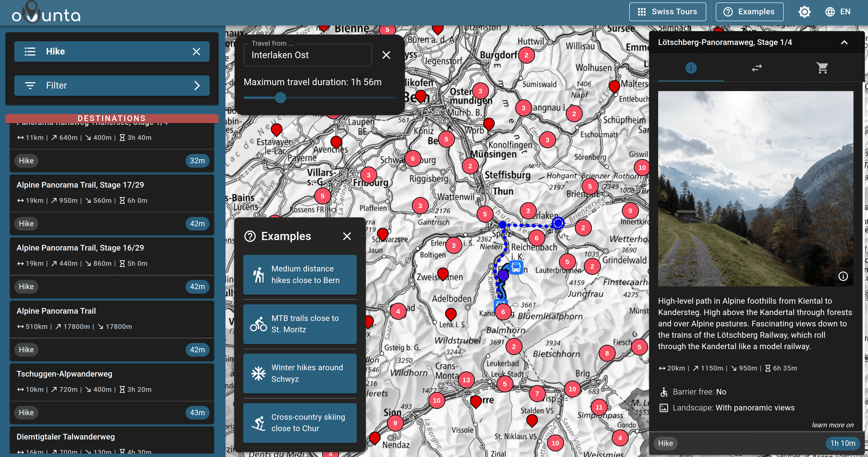
Task: Switch to the info tab on tour details
Action: tap(691, 68)
